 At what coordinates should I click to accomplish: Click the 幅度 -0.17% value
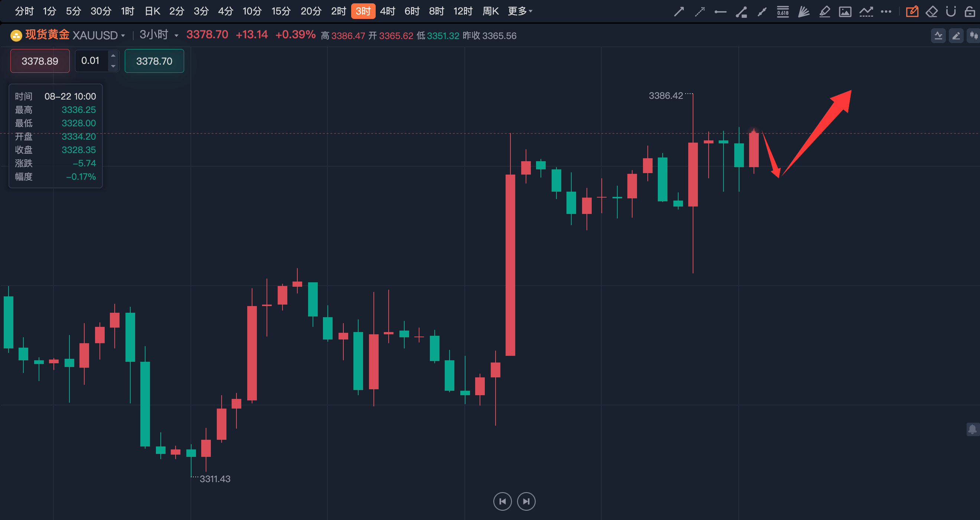(81, 177)
